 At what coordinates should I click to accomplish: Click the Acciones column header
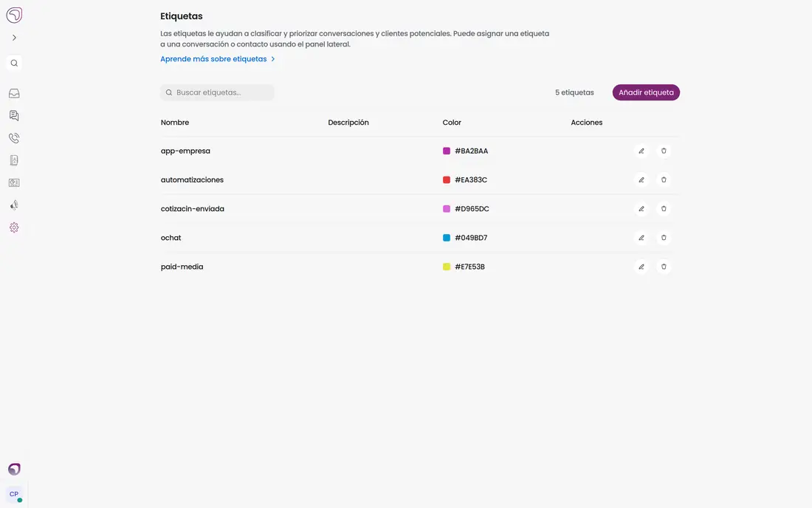[586, 123]
